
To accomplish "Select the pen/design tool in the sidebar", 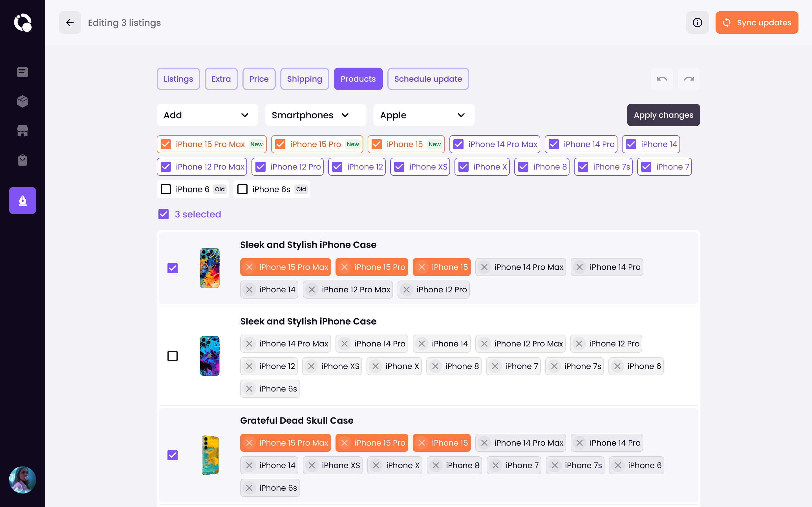I will pos(22,200).
